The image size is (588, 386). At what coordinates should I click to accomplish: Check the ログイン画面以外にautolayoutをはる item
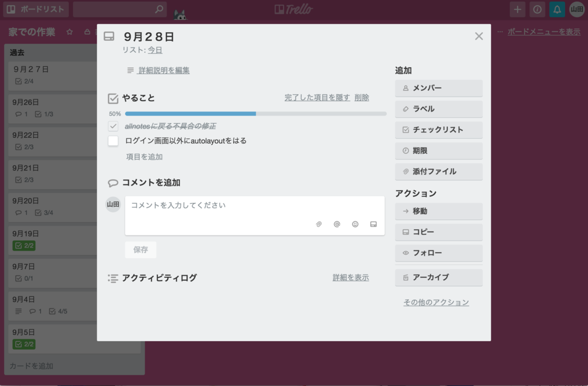[x=113, y=141]
